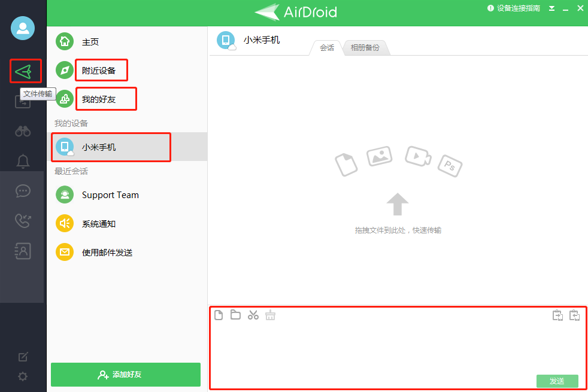588x392 pixels.
Task: Open the title bar dropdown menu icon
Action: pyautogui.click(x=551, y=8)
